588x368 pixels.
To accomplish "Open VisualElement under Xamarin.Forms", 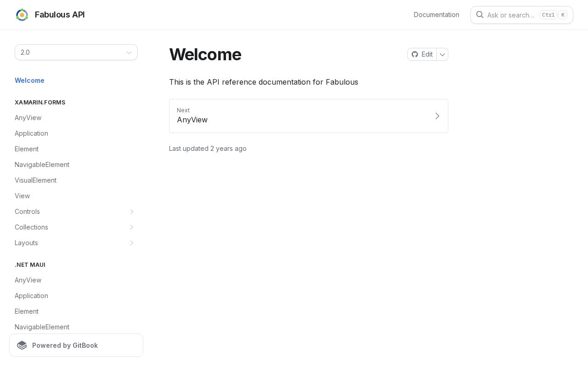I will click(x=35, y=180).
